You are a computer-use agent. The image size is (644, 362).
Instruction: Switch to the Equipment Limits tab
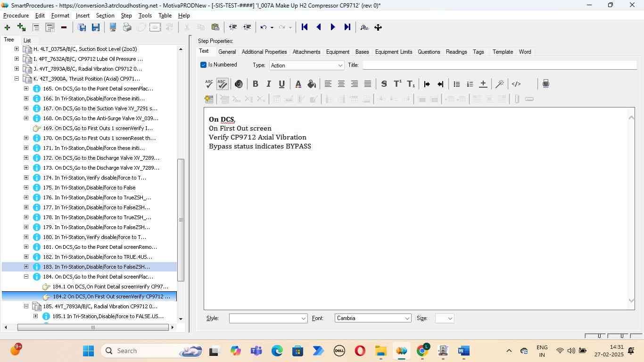tap(393, 52)
